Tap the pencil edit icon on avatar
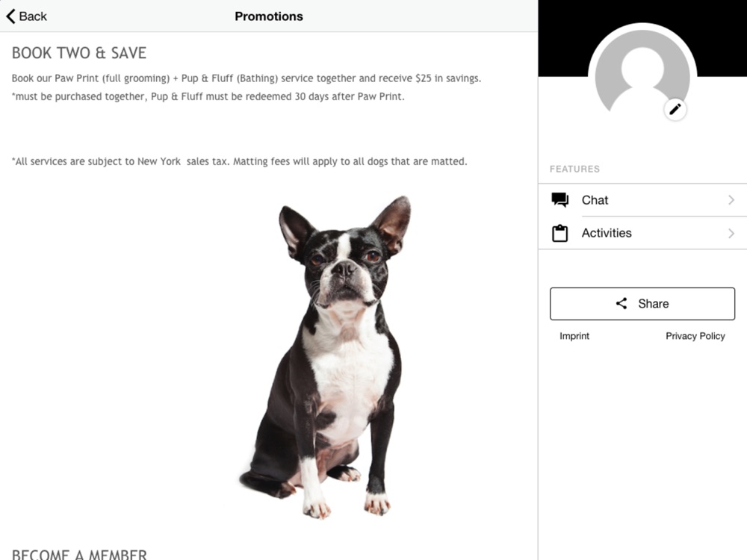This screenshot has width=747, height=560. 675,110
